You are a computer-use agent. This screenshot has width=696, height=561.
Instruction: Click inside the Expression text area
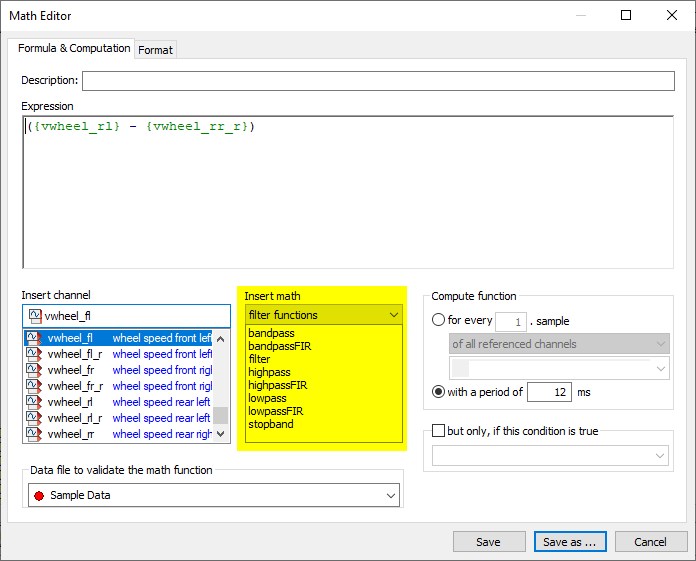348,192
